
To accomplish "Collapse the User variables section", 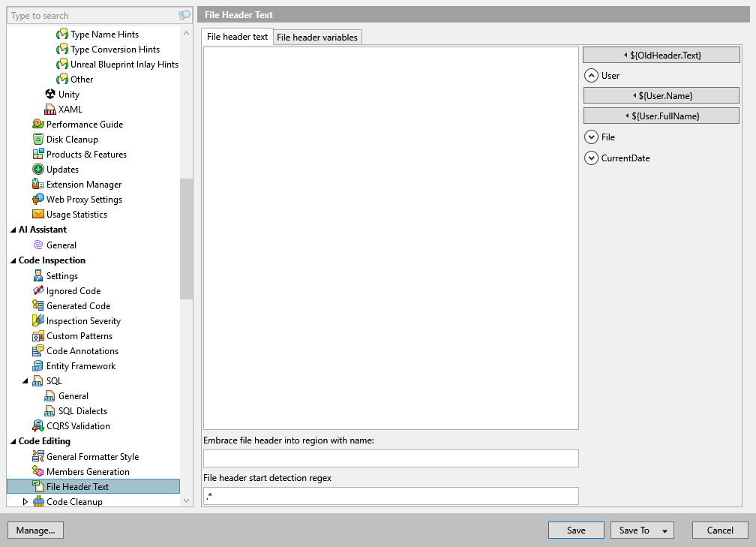I will [x=592, y=75].
